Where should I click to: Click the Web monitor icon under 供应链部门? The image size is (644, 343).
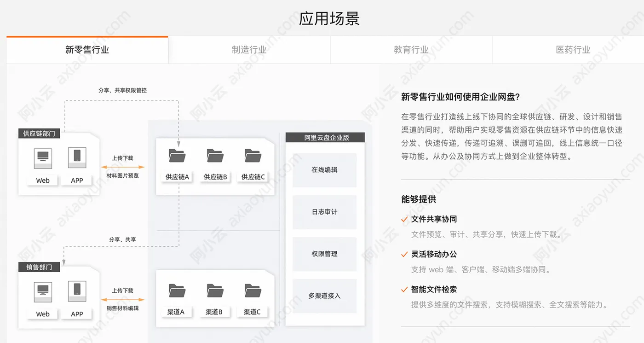pos(42,158)
